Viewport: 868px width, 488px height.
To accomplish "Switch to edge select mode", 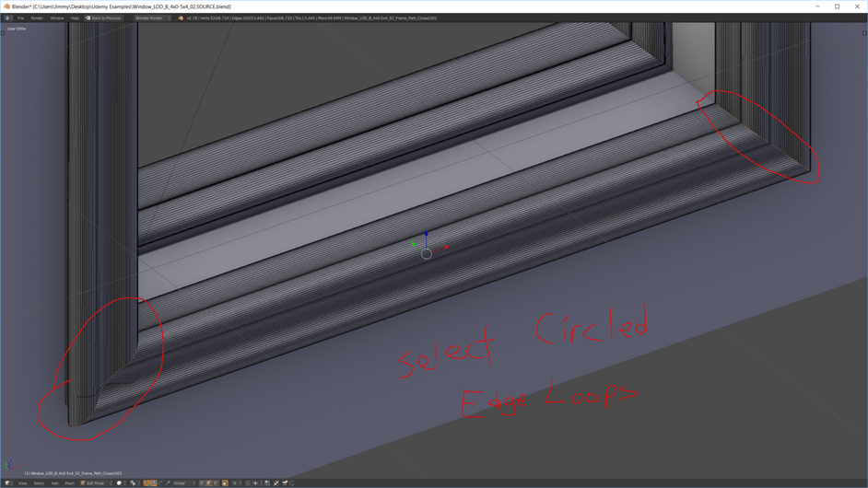I will (209, 483).
